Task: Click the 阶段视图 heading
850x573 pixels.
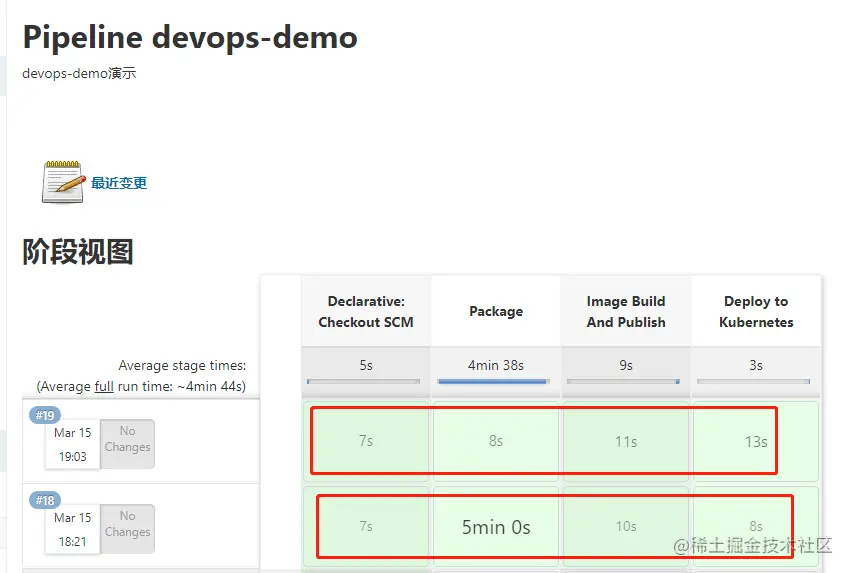Action: pyautogui.click(x=78, y=252)
